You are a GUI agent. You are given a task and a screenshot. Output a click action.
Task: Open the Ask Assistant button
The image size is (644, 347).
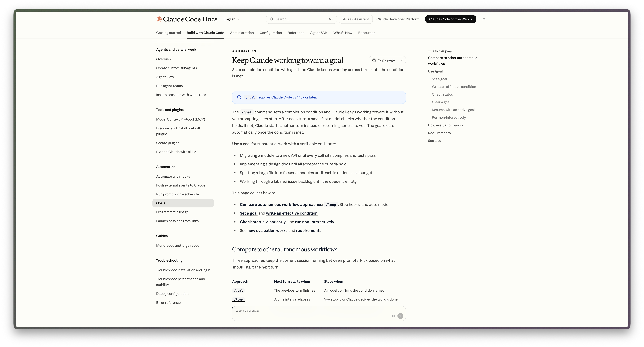tap(356, 19)
